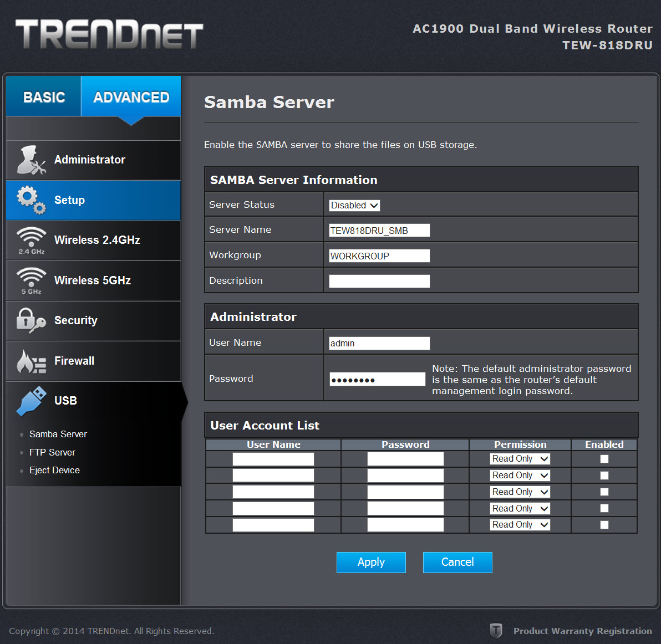Enable the fifth user account checkbox

coord(604,524)
